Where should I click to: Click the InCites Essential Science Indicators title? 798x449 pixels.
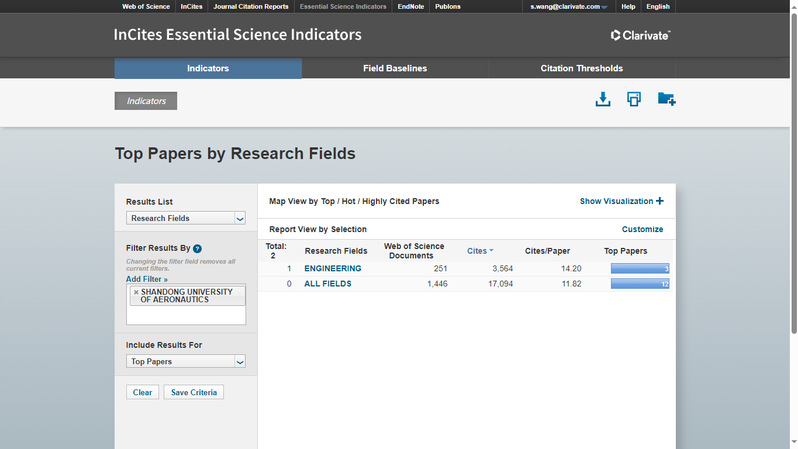[x=238, y=35]
